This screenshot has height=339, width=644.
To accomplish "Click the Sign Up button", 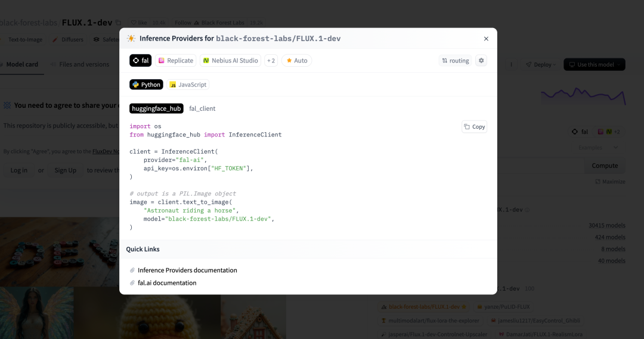I will pos(66,170).
